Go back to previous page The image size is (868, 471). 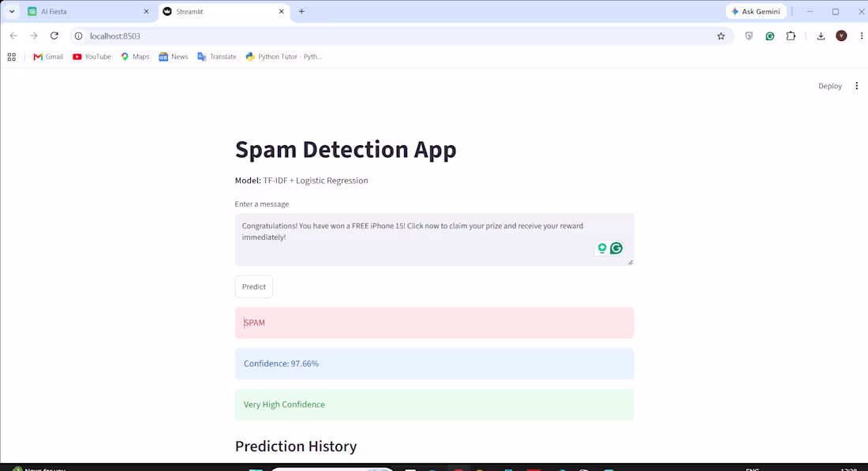pyautogui.click(x=13, y=36)
